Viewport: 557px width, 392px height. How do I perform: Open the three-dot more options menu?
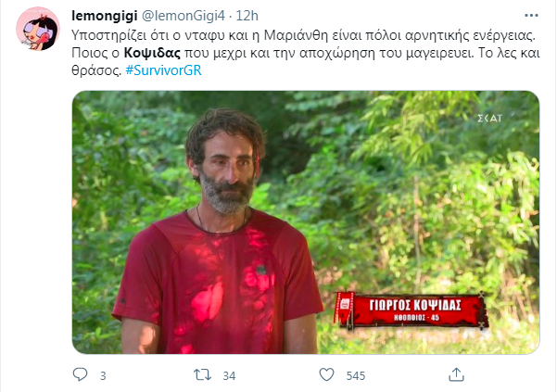coord(531,16)
